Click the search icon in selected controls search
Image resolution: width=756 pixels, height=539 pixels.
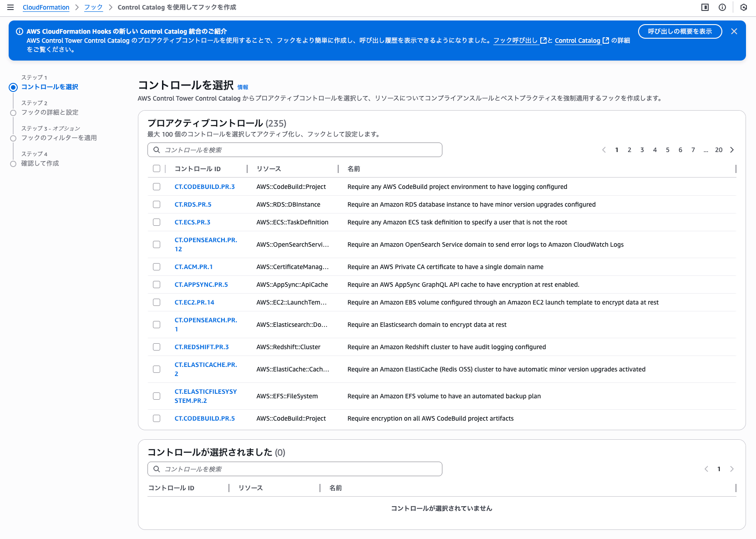[157, 469]
